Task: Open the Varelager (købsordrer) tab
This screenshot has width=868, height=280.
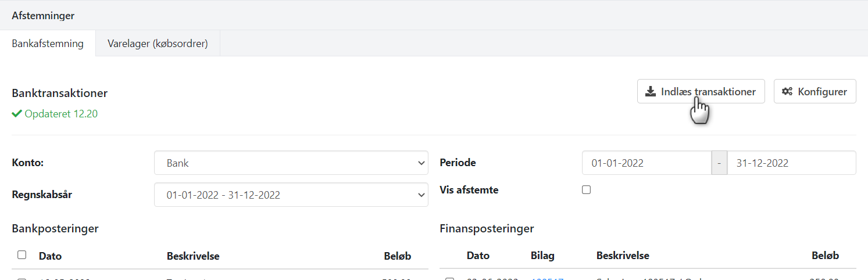Action: [x=158, y=44]
